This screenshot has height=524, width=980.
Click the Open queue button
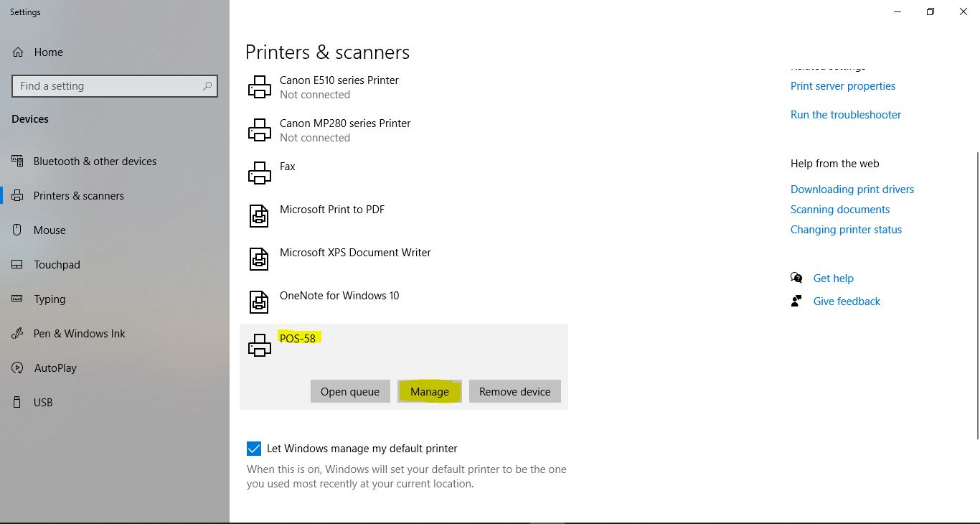coord(350,391)
